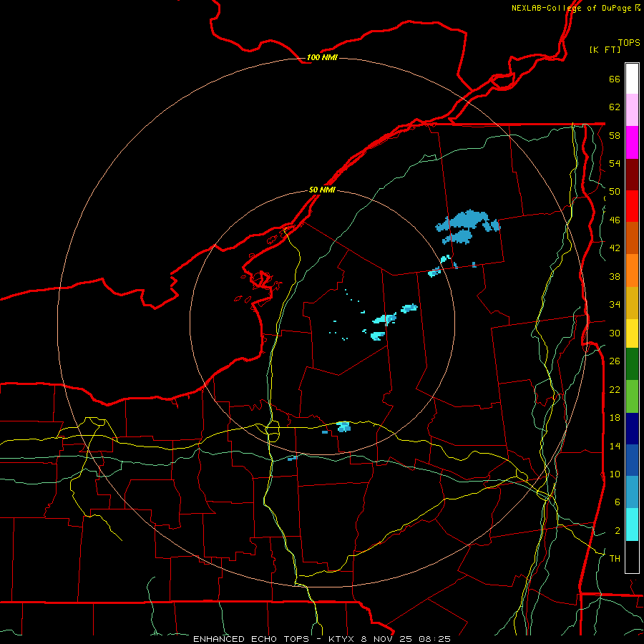Click the '58' legend value label
644x644 pixels.
pos(615,135)
